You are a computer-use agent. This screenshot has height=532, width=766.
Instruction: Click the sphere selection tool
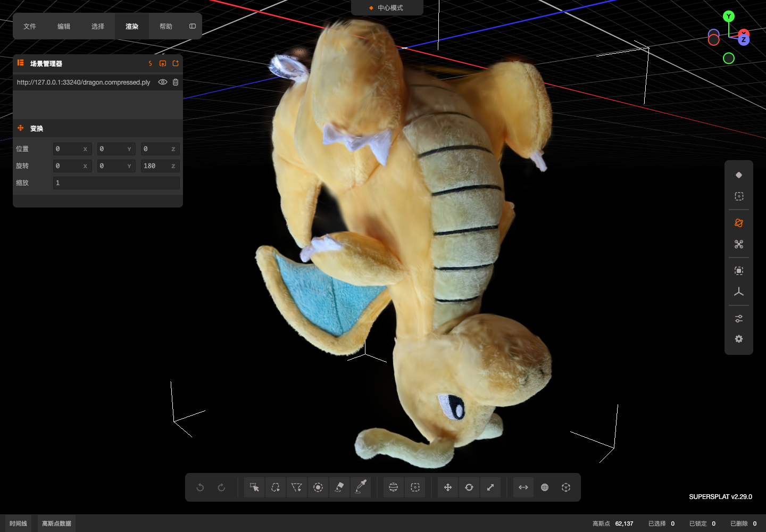(x=393, y=487)
